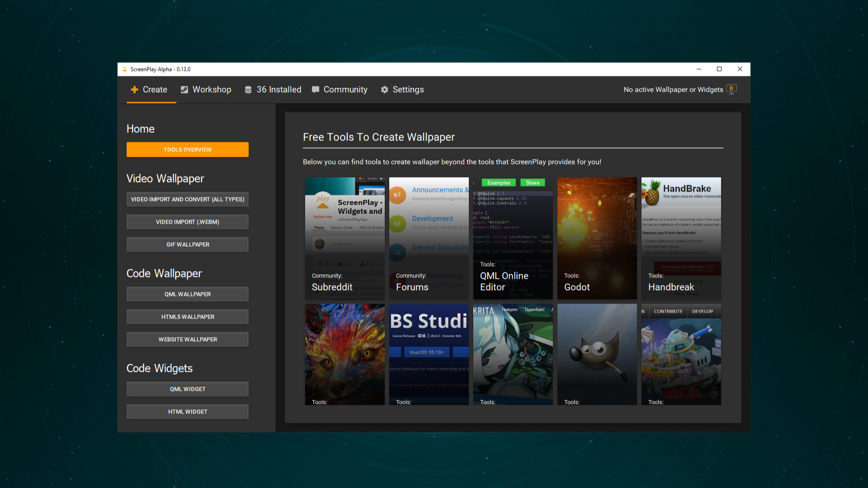Screen dimensions: 868x488
Task: Switch to the Workshop tab
Action: click(212, 89)
